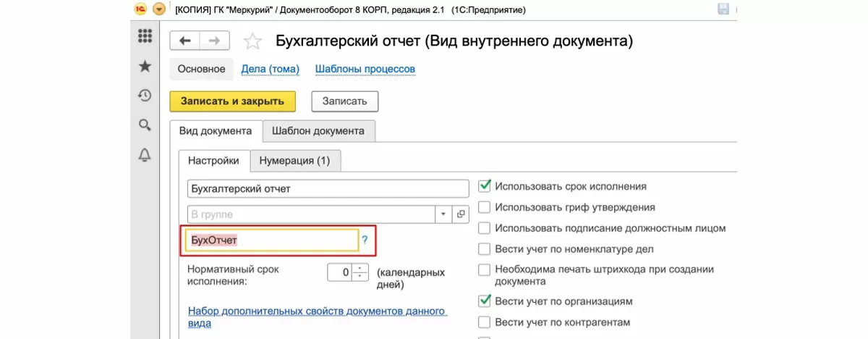Open the Favorites star in sidebar
The width and height of the screenshot is (868, 339).
point(145,67)
